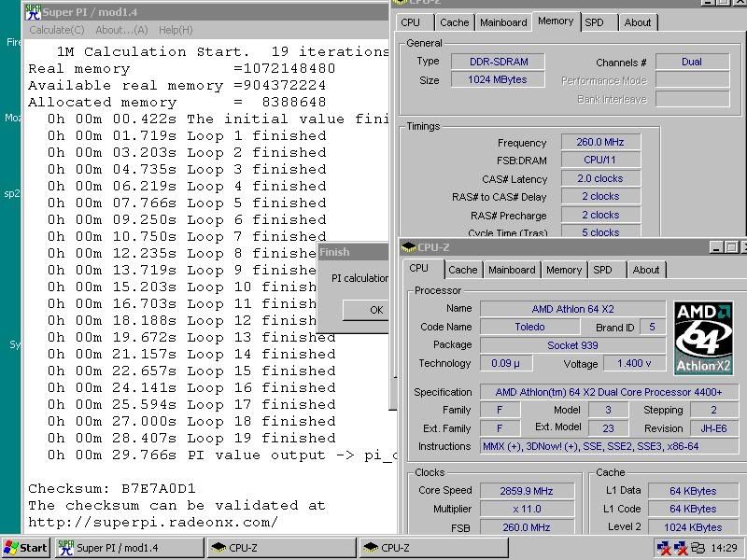Switch to Memory tab in lower CPU-Z window
This screenshot has height=560, width=747.
[x=564, y=270]
